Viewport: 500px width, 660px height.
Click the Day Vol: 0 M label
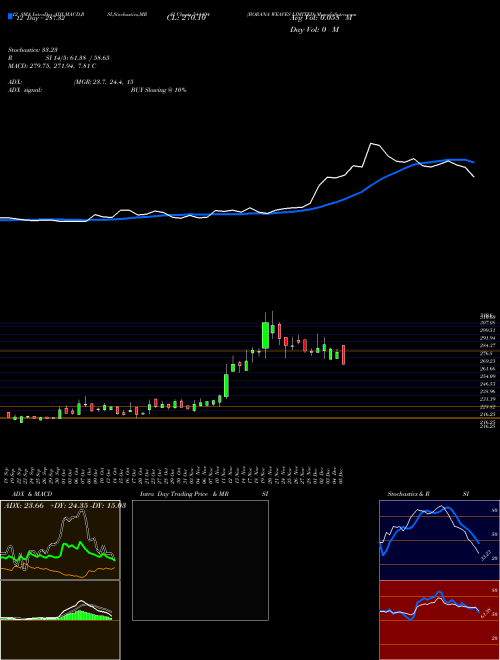click(314, 30)
